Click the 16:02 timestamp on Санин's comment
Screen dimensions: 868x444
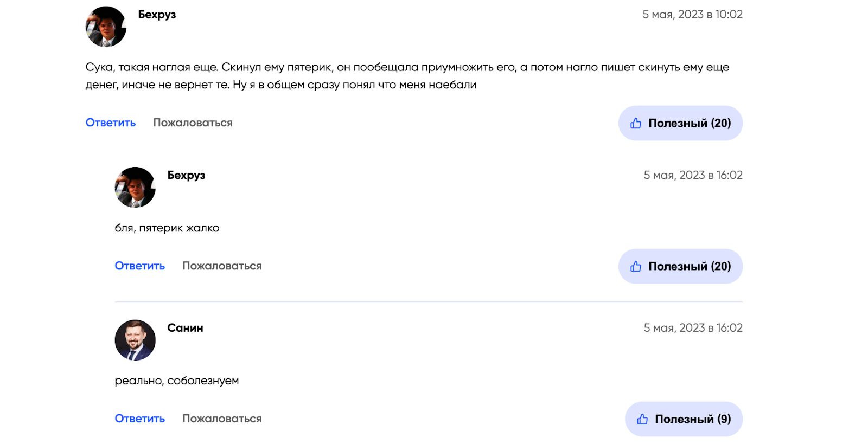coord(693,328)
